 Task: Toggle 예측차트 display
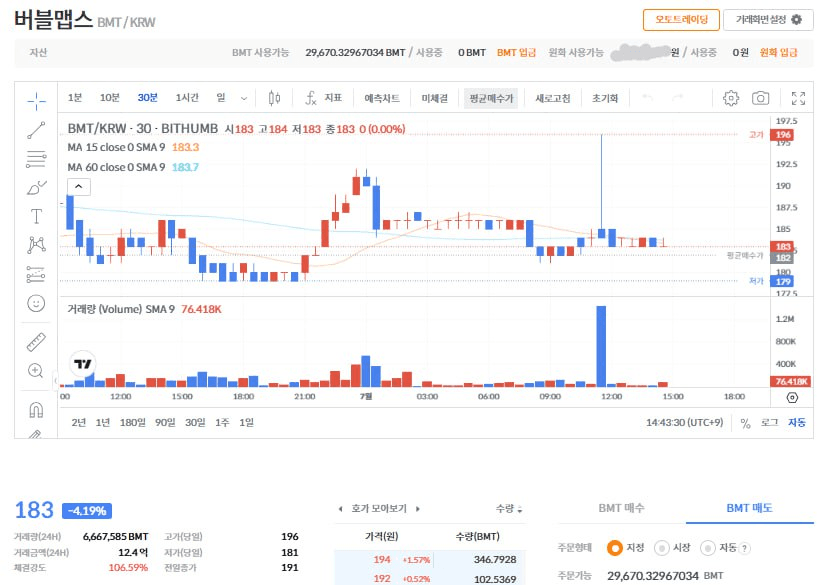pos(382,98)
